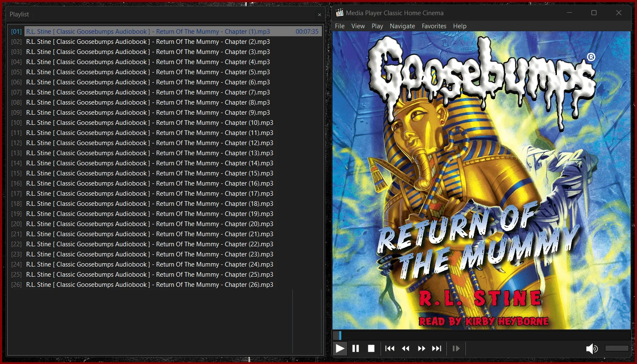
Task: Close the Media Player Classic window
Action: coord(619,13)
